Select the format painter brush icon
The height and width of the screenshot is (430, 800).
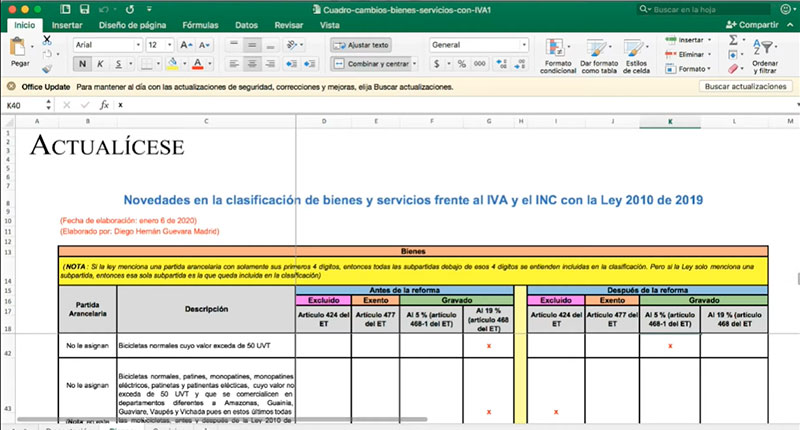47,68
